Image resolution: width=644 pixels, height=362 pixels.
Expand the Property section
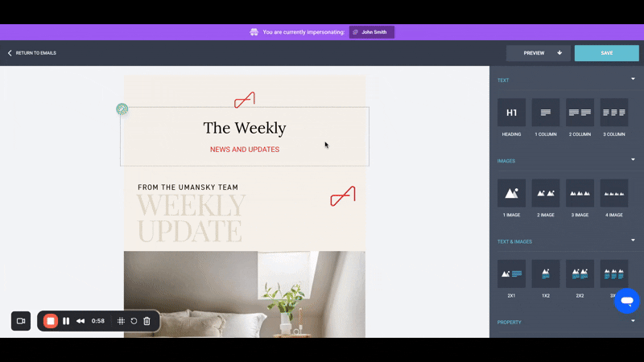633,320
